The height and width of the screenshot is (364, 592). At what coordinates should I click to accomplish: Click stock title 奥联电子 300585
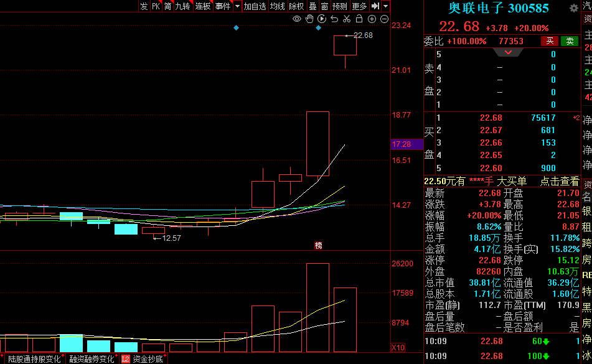(x=499, y=8)
